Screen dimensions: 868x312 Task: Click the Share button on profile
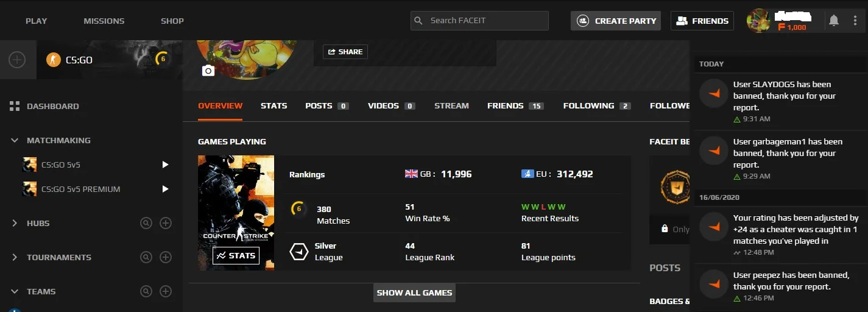[x=345, y=52]
